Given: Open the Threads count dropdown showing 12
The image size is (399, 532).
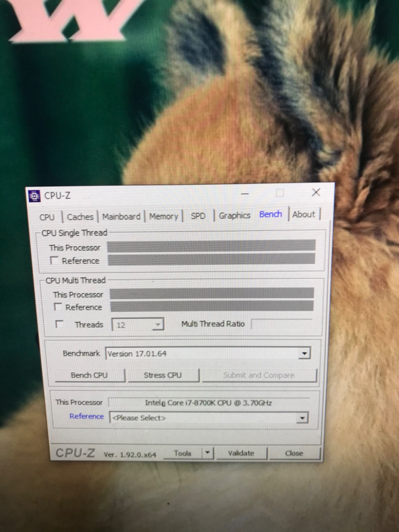Looking at the screenshot, I should (x=138, y=325).
